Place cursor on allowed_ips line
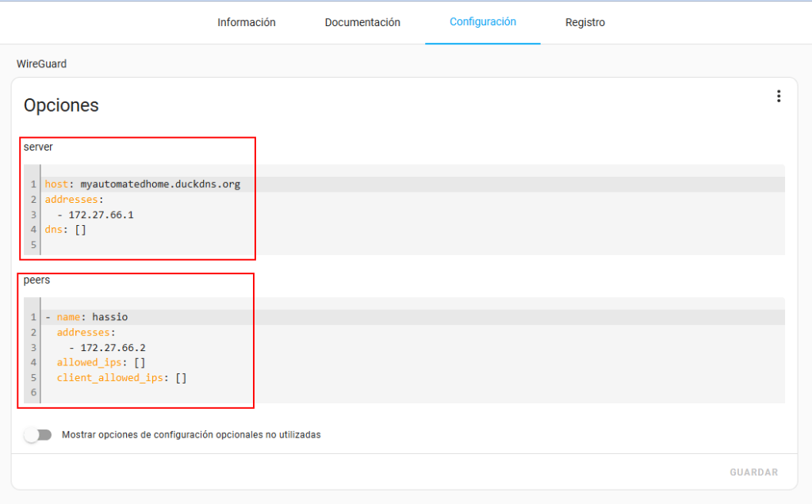812x504 pixels. 101,363
